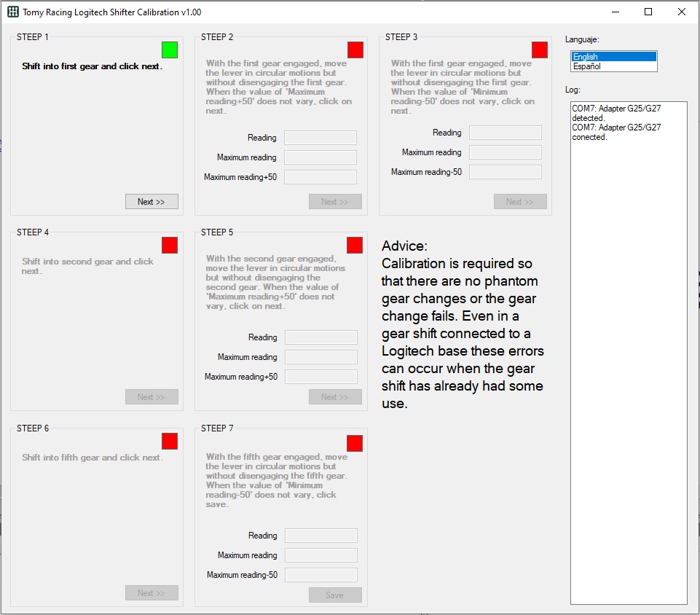Click the Next >> button in STEEP 5
The image size is (700, 615).
click(335, 397)
